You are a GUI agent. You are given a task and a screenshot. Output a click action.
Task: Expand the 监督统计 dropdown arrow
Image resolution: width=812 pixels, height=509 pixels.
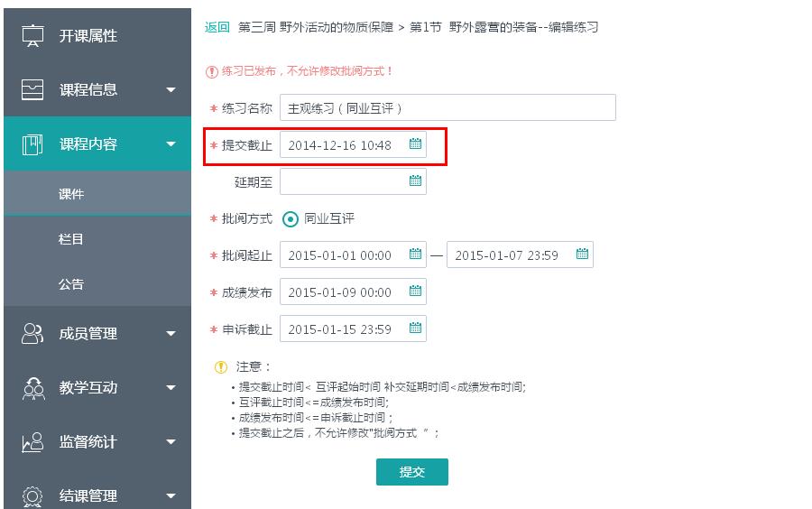coord(171,442)
